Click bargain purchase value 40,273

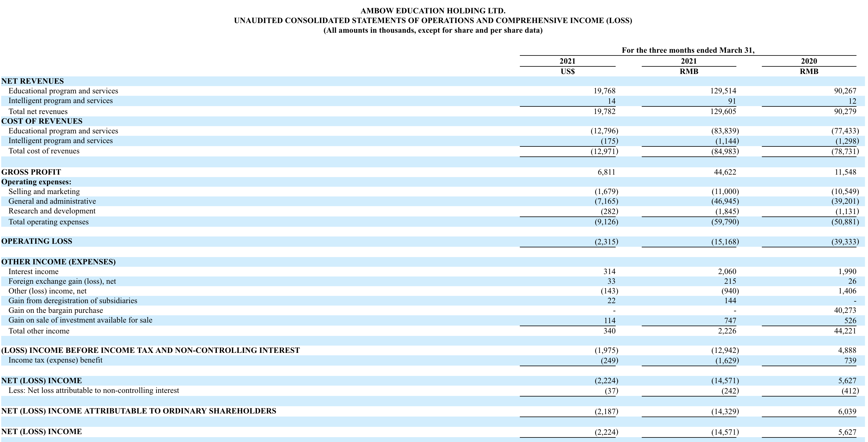[x=845, y=311]
